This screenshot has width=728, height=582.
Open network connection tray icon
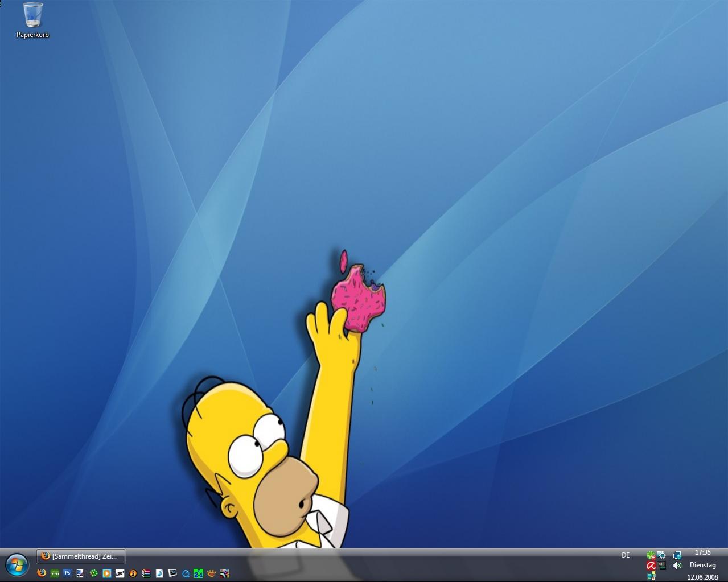[677, 555]
